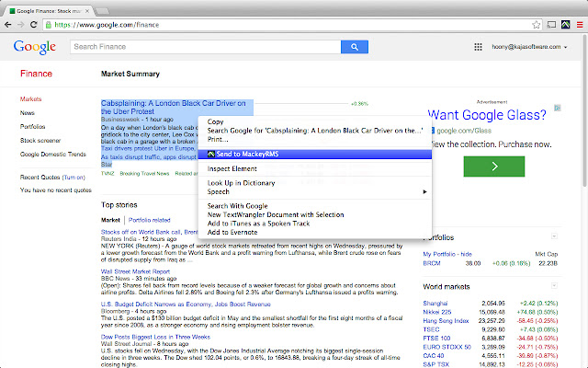Open the News sidebar link

(28, 112)
